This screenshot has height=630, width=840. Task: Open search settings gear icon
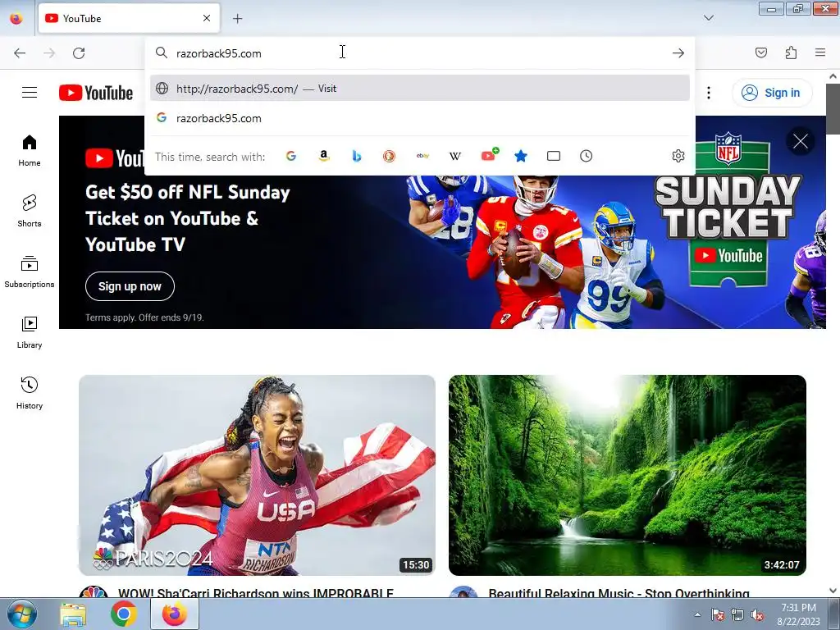tap(678, 156)
